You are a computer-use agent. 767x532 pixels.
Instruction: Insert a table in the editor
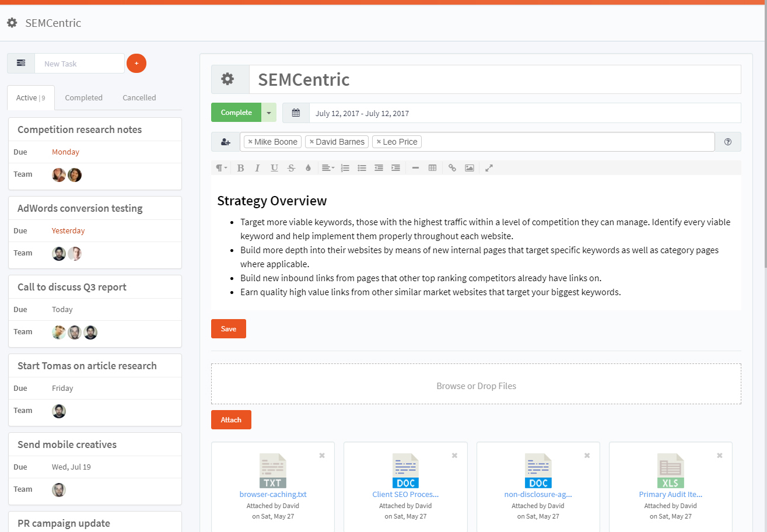(432, 168)
